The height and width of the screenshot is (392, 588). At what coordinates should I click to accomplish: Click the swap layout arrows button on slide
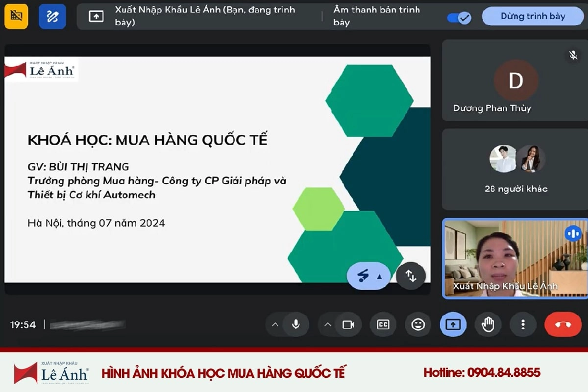pyautogui.click(x=411, y=276)
